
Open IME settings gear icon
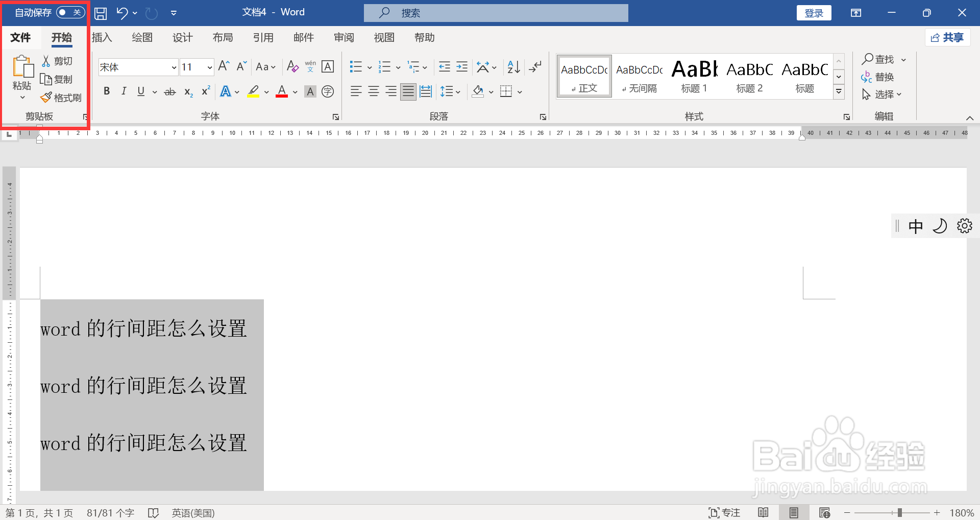point(964,226)
